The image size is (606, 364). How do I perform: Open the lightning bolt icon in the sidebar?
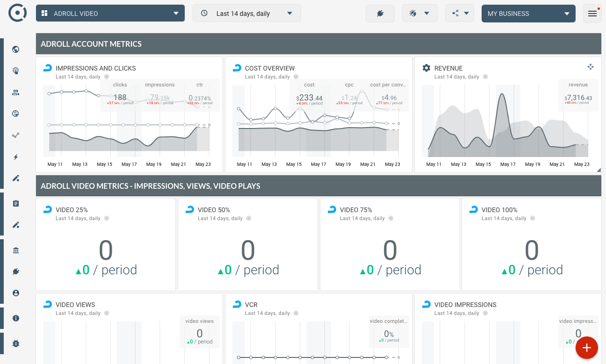tap(16, 157)
